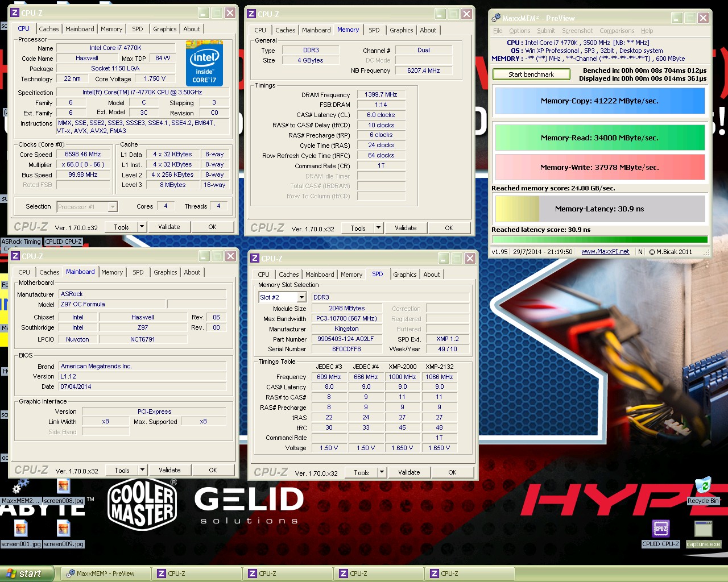Switch to Caches tab in CPU window

(x=49, y=29)
